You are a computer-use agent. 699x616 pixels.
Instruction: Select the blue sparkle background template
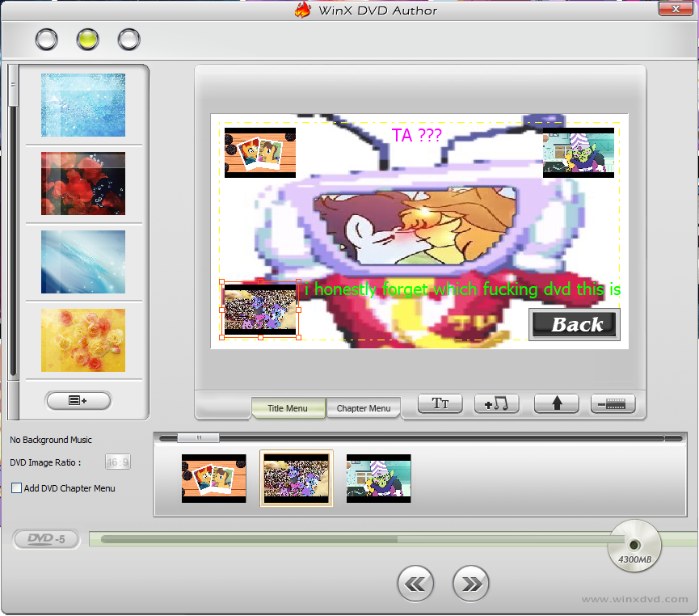pyautogui.click(x=83, y=105)
